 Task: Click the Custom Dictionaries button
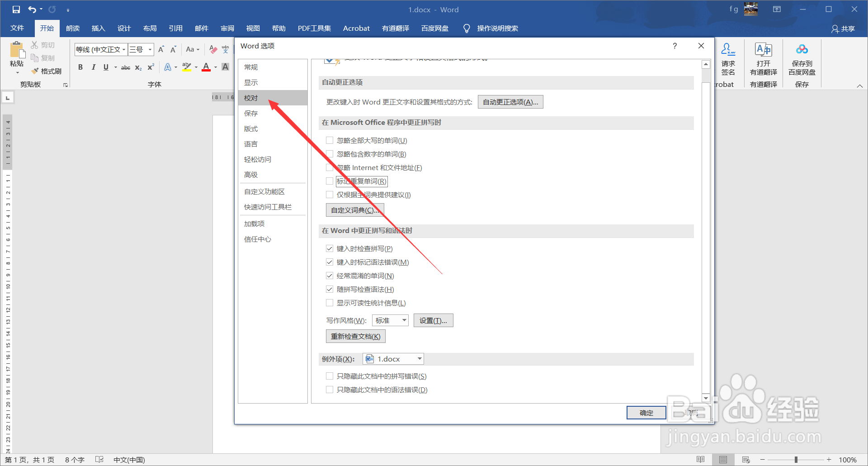pyautogui.click(x=355, y=210)
